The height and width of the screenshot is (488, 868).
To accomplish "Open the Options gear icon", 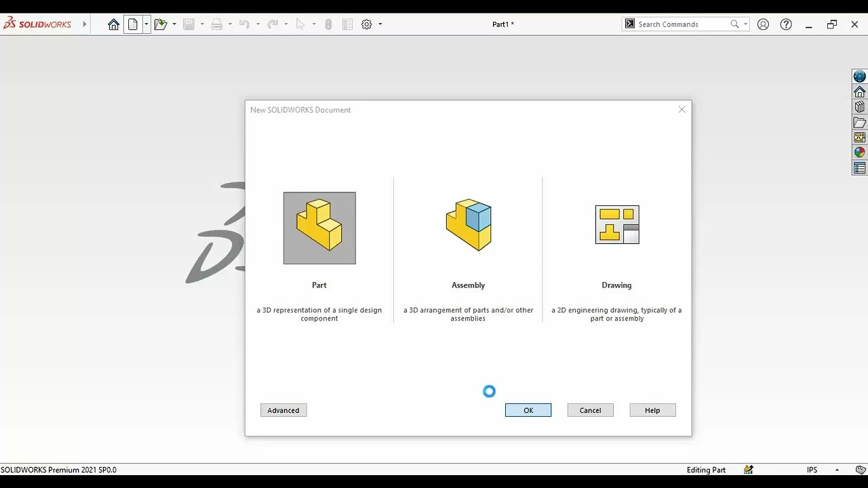I will [x=367, y=24].
